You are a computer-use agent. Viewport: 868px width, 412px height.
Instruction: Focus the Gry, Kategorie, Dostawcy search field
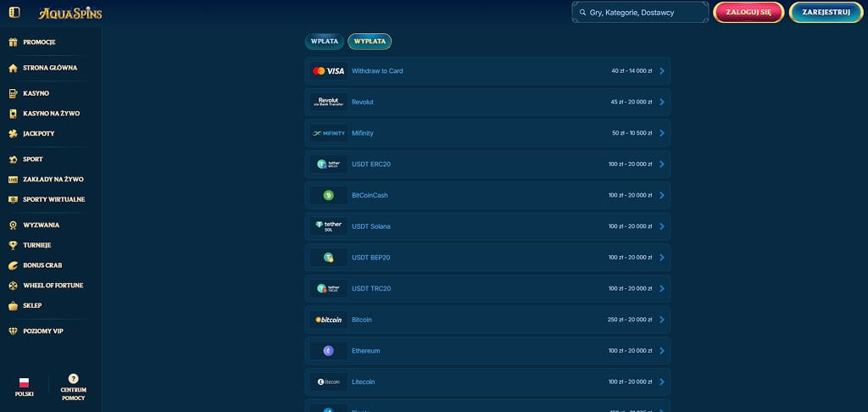tap(640, 12)
